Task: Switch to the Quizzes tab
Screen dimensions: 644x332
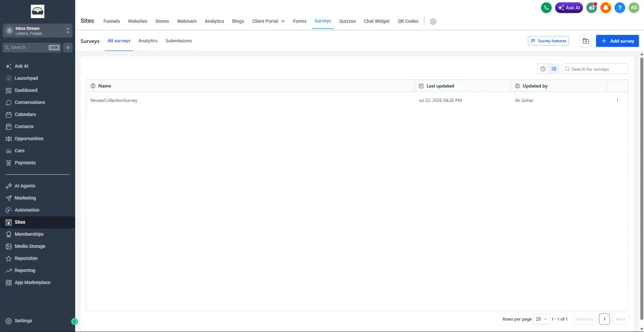Action: [x=347, y=21]
